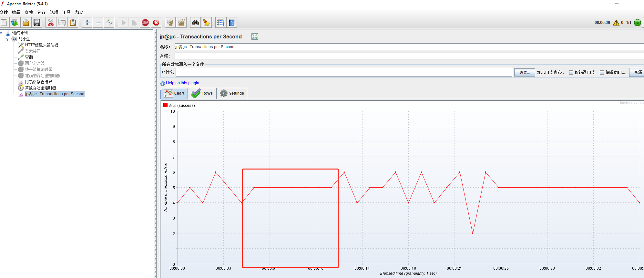The image size is (644, 278).
Task: Click the 配置 configure button
Action: coord(638,73)
